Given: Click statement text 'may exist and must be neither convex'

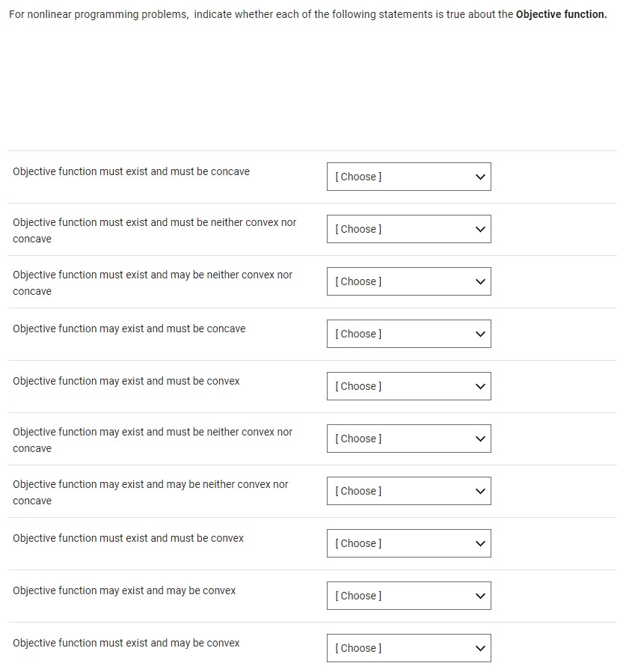Looking at the screenshot, I should 153,432.
